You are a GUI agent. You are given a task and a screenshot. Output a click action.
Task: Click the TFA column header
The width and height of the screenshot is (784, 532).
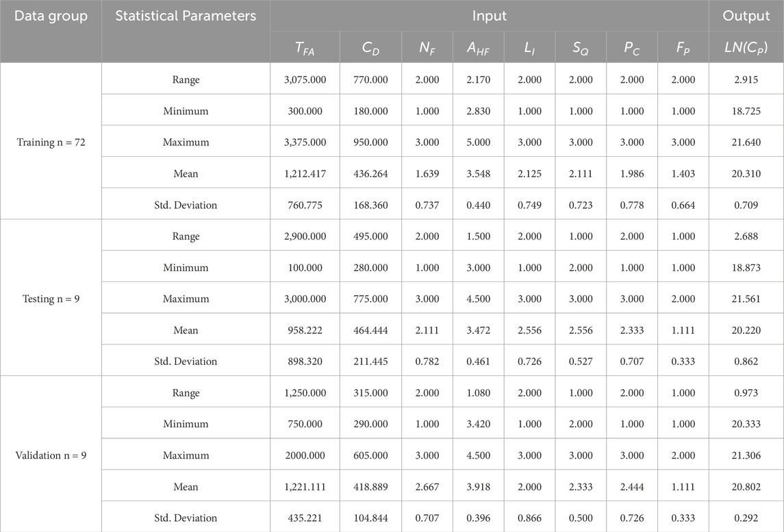(305, 47)
